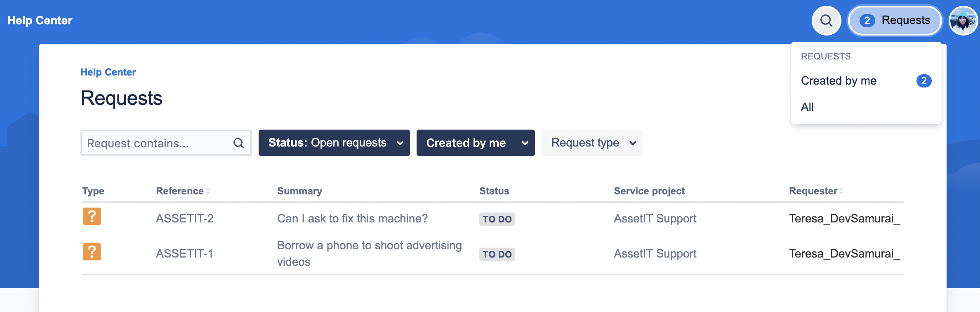
Task: Click the Help Center breadcrumb link
Action: coord(108,72)
